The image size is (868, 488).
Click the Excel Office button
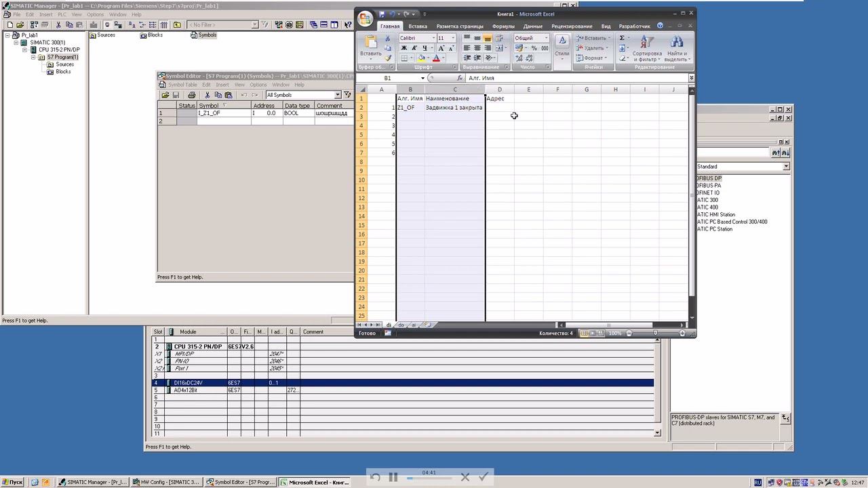pyautogui.click(x=365, y=19)
